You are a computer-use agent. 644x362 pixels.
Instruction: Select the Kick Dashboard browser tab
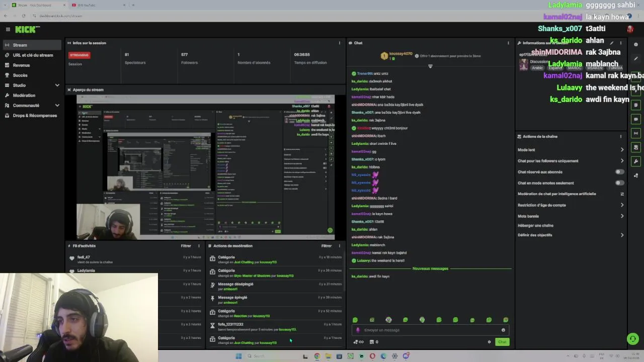coord(38,5)
